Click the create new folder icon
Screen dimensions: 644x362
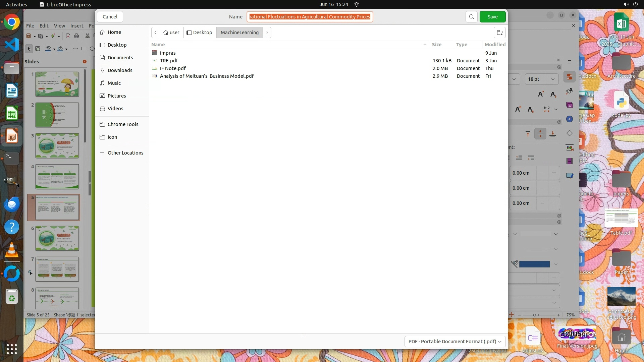pyautogui.click(x=499, y=33)
